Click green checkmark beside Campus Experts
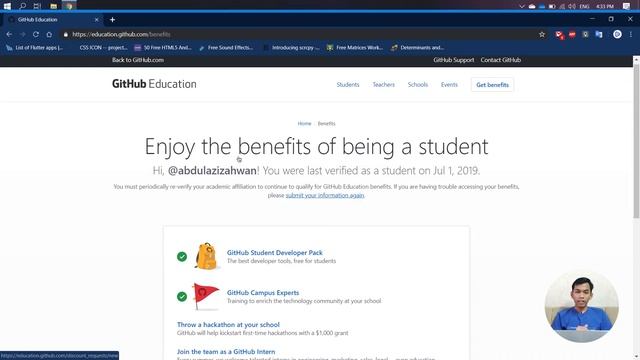This screenshot has height=360, width=640. [x=182, y=297]
